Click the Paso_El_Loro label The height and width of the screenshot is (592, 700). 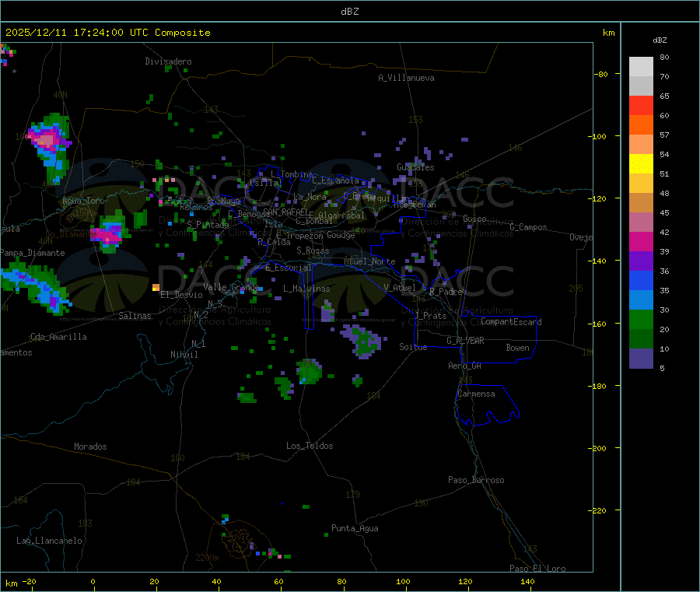[x=537, y=568]
